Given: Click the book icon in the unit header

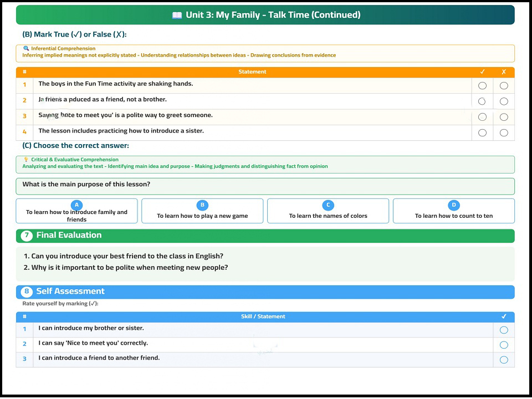Looking at the screenshot, I should coord(177,16).
